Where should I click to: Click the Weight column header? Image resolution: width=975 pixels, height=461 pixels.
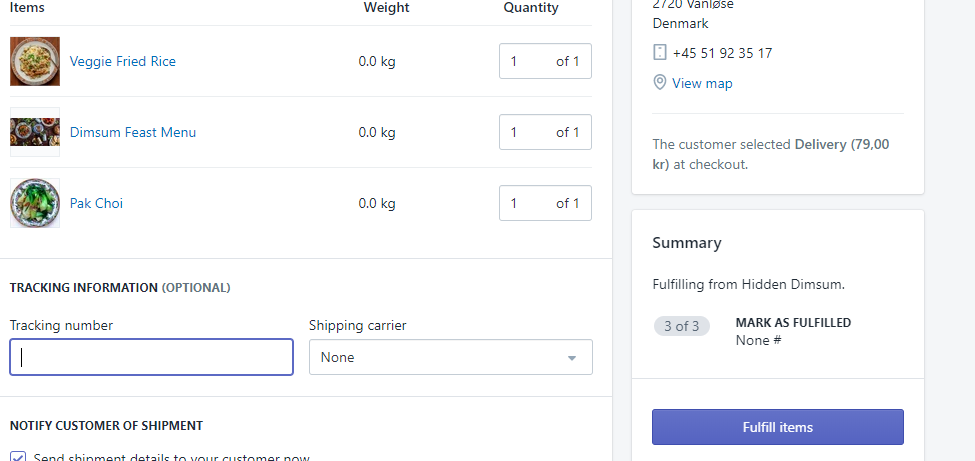386,8
